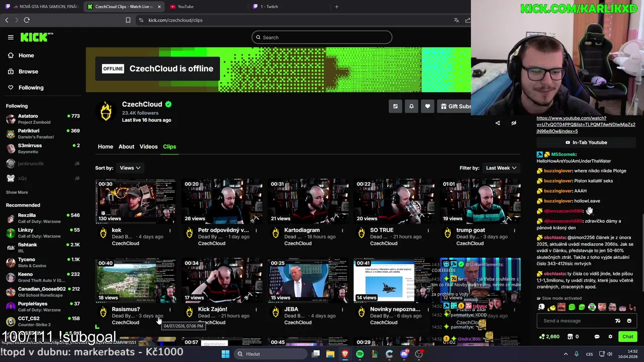Switch to channel Videos tab
The image size is (644, 362).
148,146
